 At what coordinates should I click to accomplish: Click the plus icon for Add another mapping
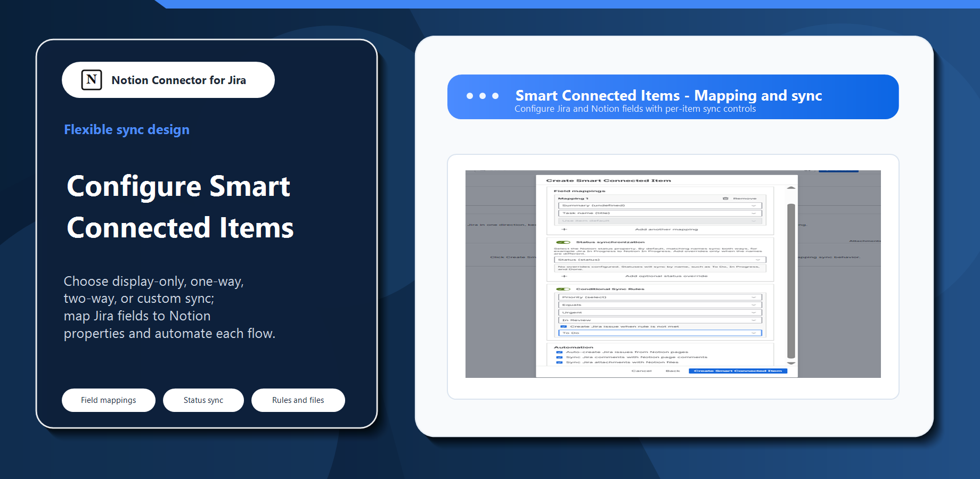(x=564, y=229)
